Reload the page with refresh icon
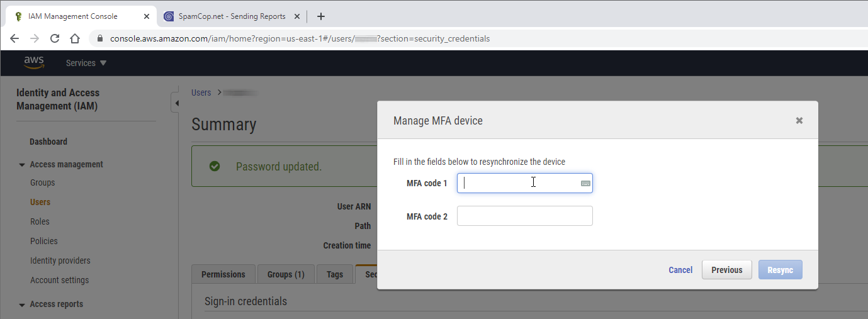 55,38
